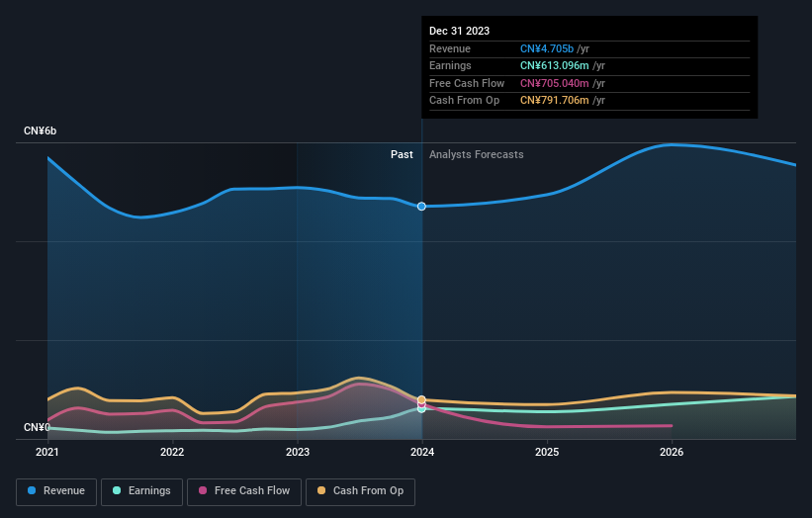Click the blue Revenue legend dot
The image size is (812, 518).
pyautogui.click(x=32, y=490)
